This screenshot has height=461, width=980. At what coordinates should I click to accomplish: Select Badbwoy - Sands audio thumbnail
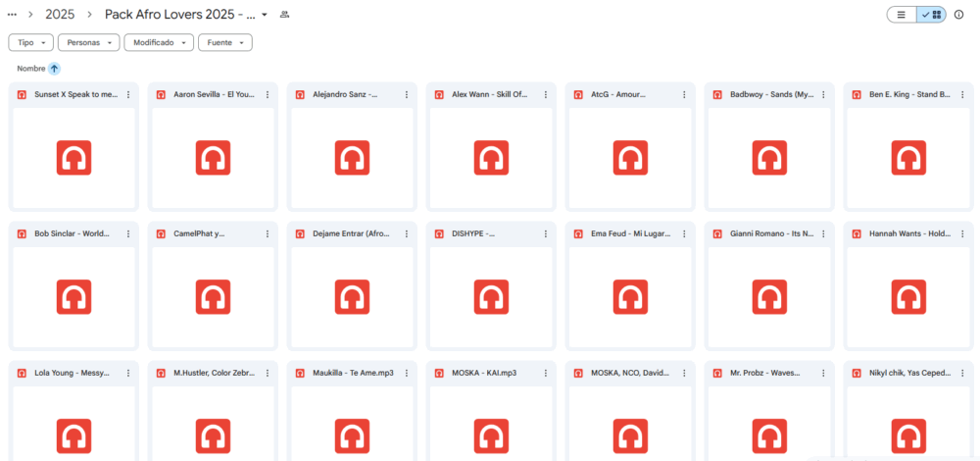[x=769, y=158]
